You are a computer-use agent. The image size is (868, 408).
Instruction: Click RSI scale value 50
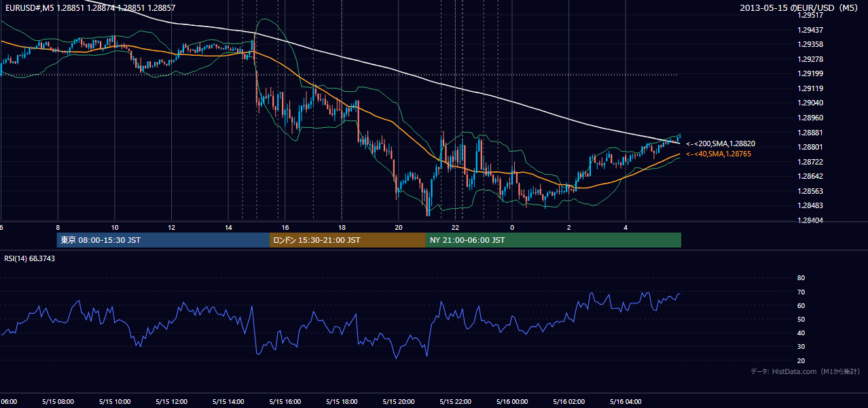click(x=801, y=320)
